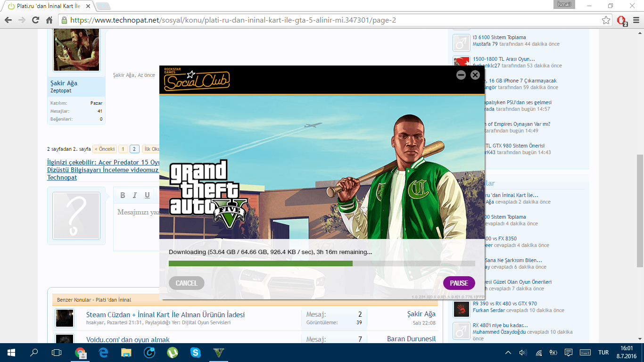Launch Microsoft Edge from the taskbar
Screen dimensions: 644x362
[x=103, y=352]
